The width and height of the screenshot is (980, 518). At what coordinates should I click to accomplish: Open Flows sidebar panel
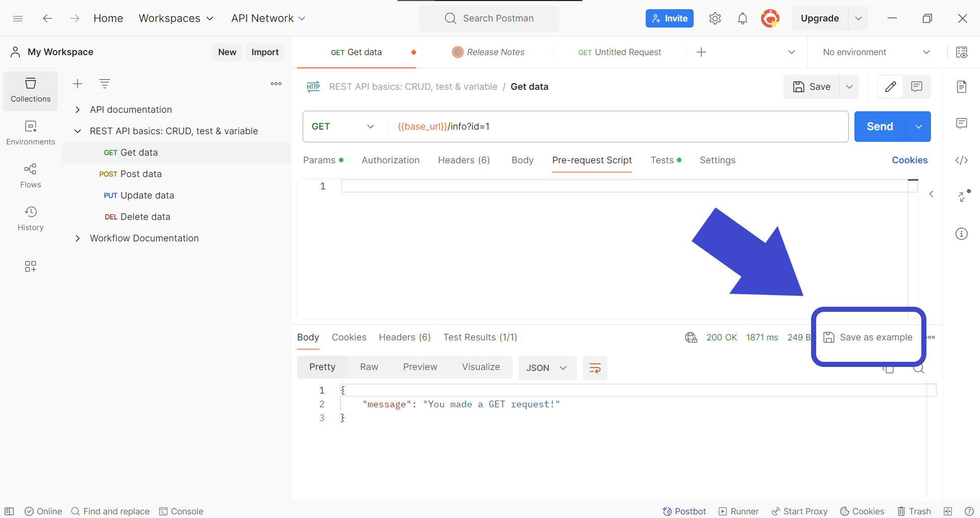coord(31,176)
